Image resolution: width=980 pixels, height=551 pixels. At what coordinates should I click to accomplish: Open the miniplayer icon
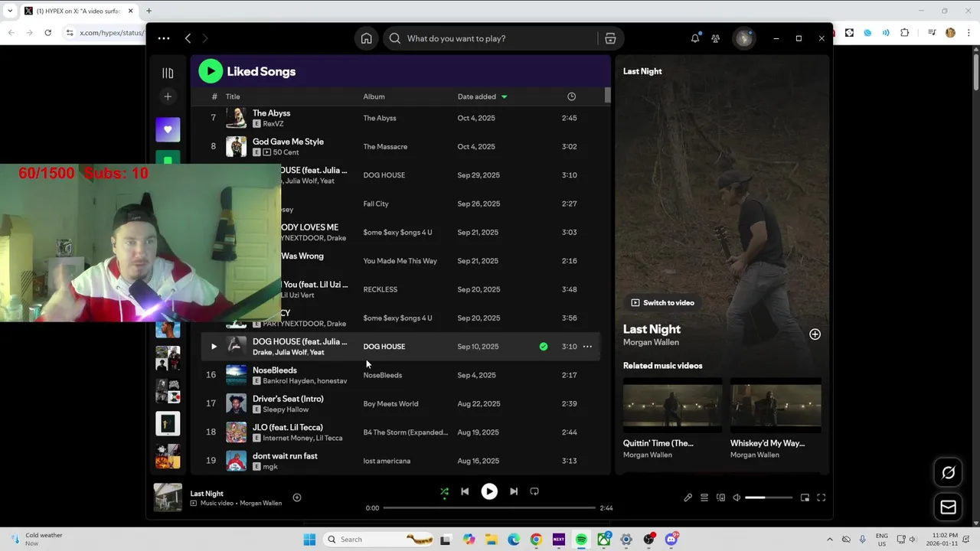(805, 497)
